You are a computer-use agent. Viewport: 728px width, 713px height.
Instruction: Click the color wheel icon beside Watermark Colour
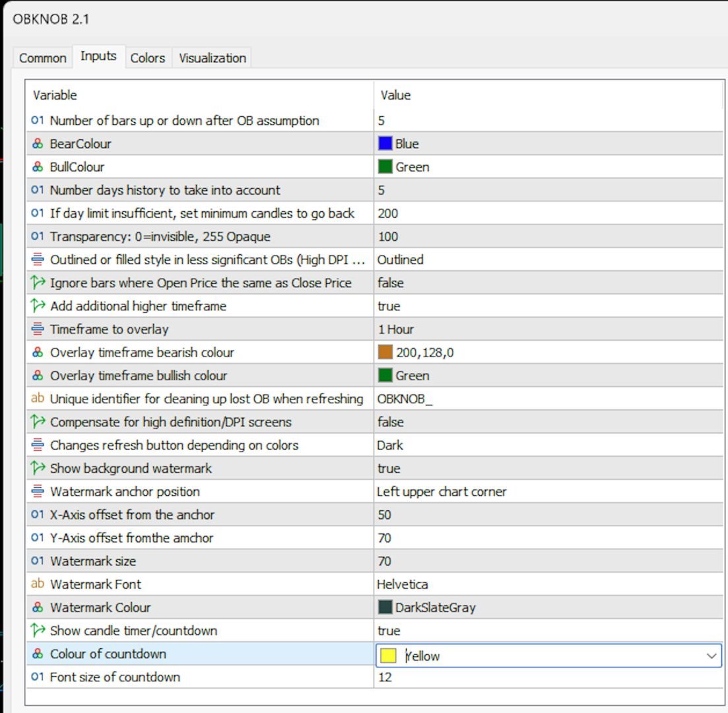pos(38,607)
